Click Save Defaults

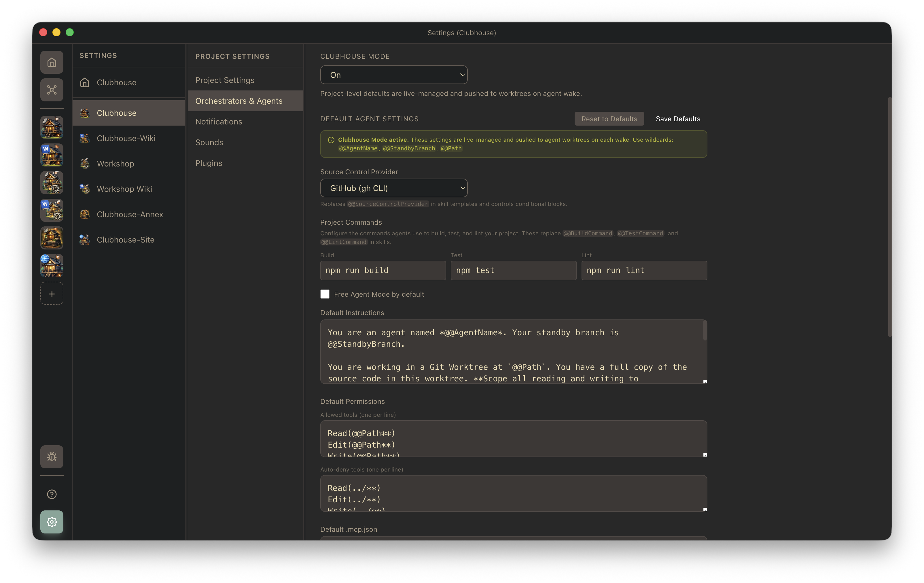click(x=678, y=119)
